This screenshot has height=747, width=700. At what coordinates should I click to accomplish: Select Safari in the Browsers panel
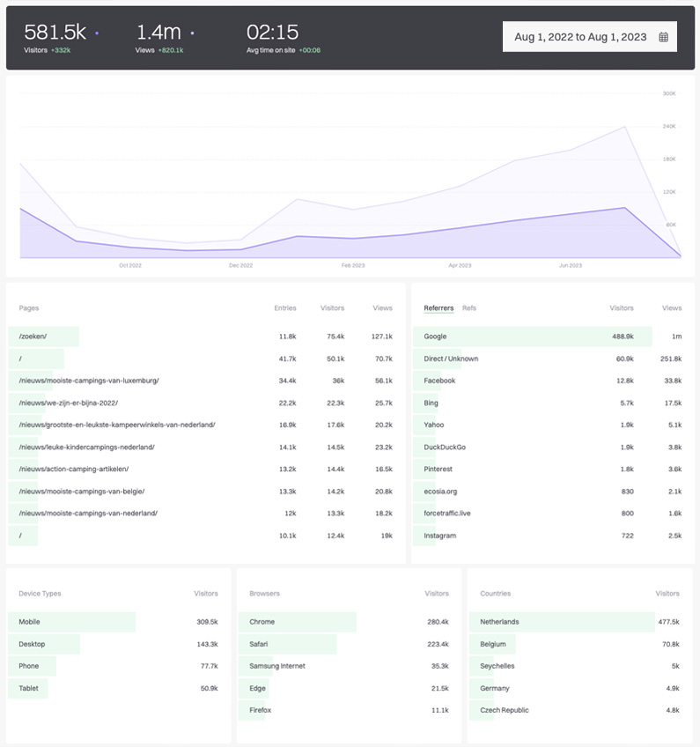(261, 644)
